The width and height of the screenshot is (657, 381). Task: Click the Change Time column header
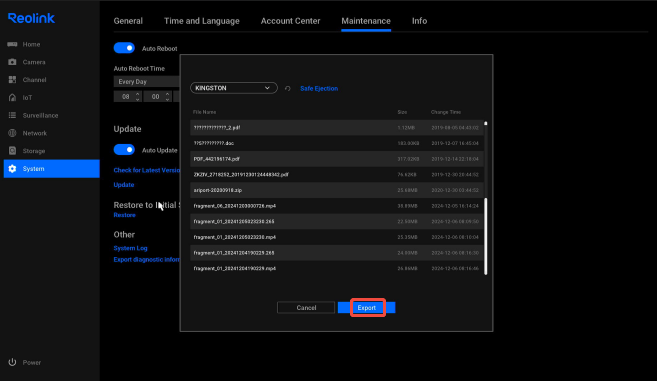(446, 112)
